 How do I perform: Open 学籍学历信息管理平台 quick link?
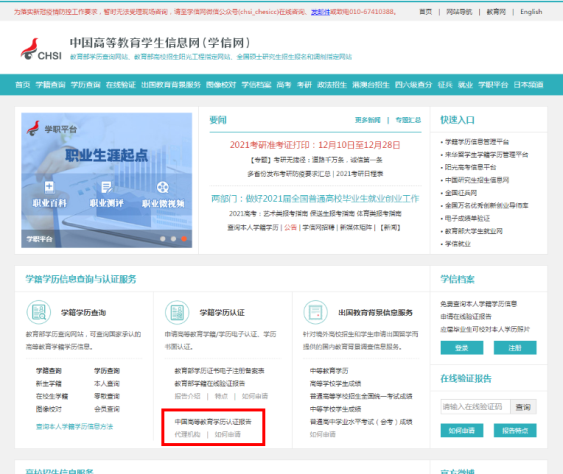click(x=477, y=142)
